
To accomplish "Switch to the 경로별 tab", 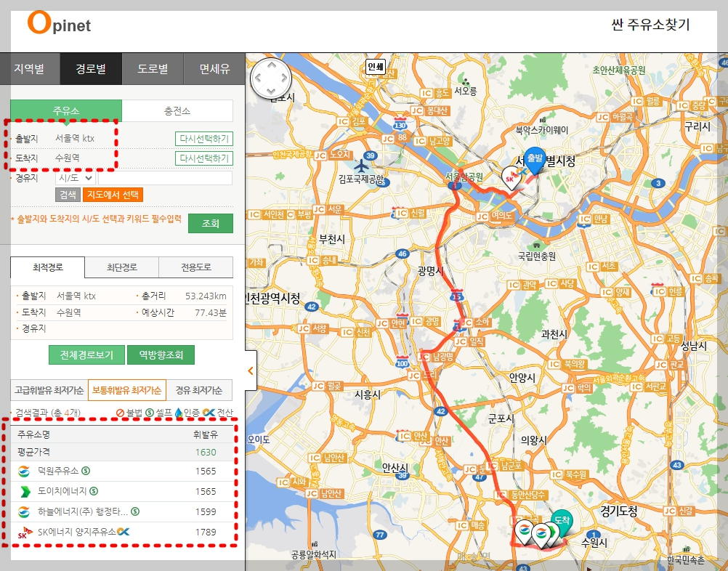I will tap(91, 69).
